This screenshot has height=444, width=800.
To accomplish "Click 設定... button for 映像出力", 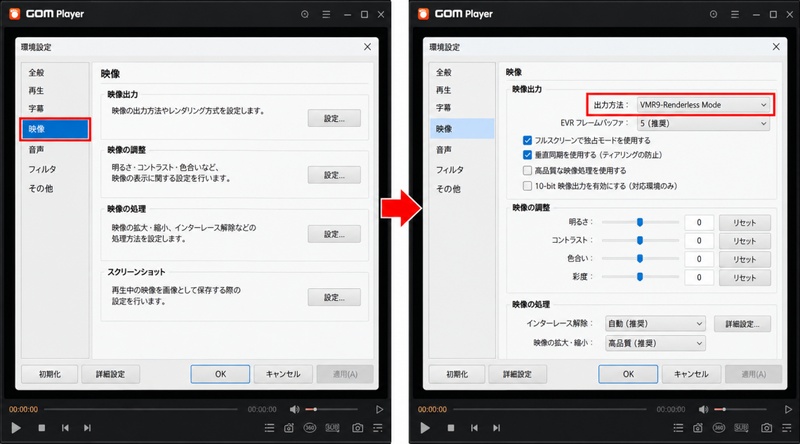I will click(x=334, y=118).
